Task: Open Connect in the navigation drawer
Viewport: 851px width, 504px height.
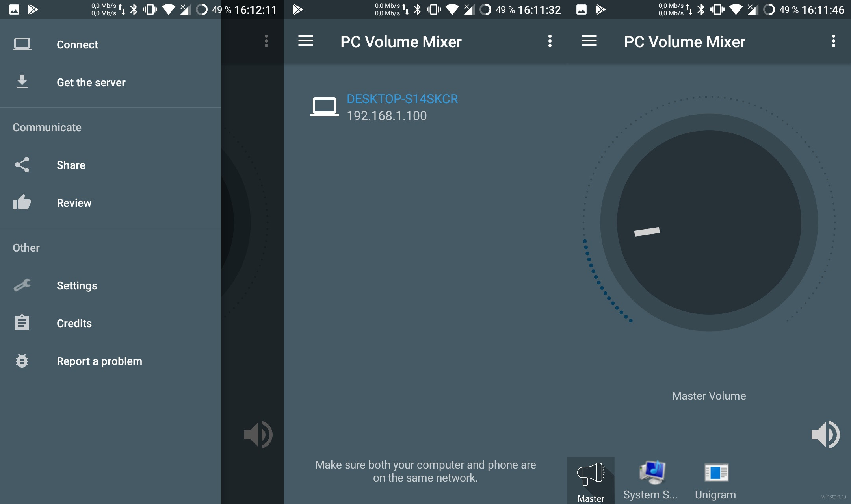Action: coord(110,44)
